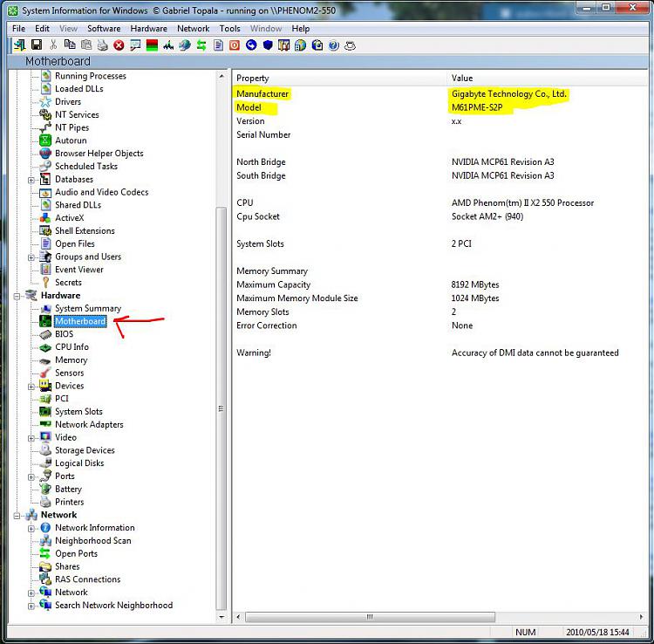Select Storage Devices in the tree
The width and height of the screenshot is (654, 644).
(85, 450)
